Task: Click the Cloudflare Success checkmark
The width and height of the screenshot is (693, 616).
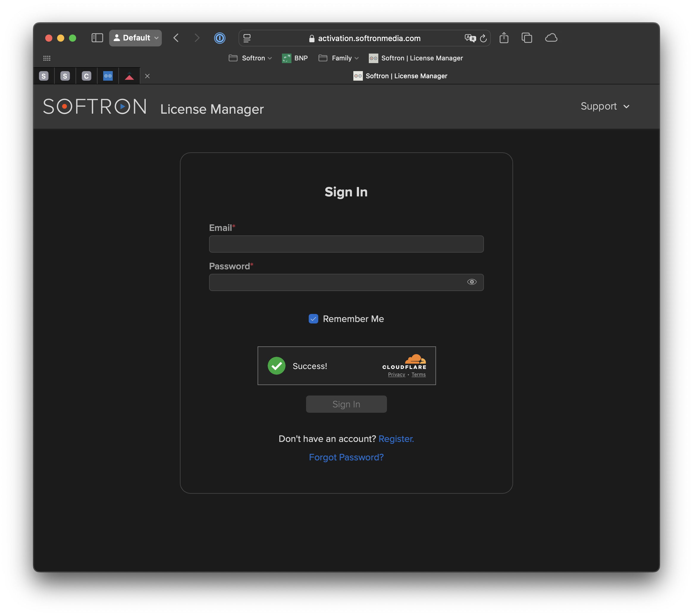Action: (x=276, y=366)
